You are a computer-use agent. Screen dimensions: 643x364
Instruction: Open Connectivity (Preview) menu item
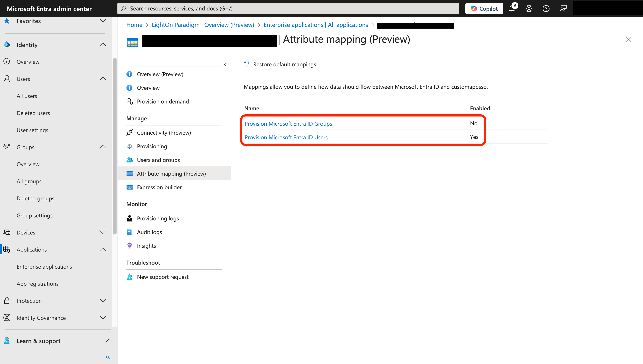[x=164, y=133]
